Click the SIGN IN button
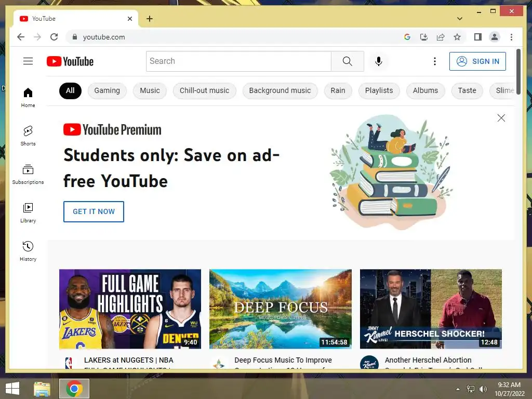 pyautogui.click(x=478, y=61)
